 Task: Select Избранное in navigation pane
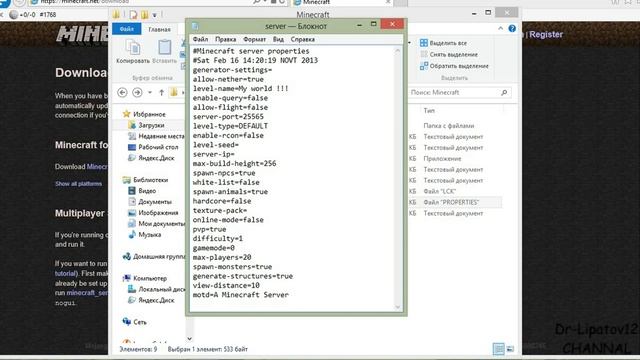point(144,114)
